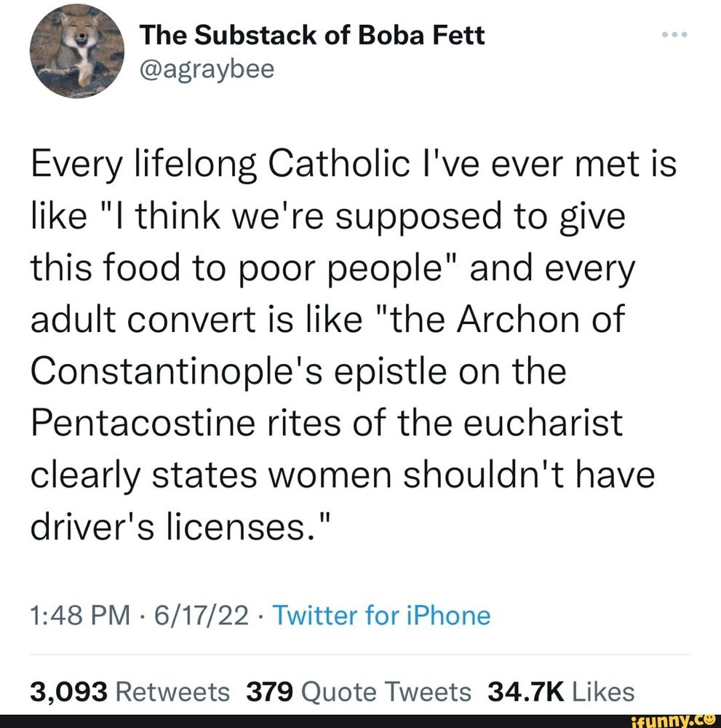Image resolution: width=721 pixels, height=728 pixels.
Task: Click the Twitter for iPhone source link
Action: click(x=382, y=615)
